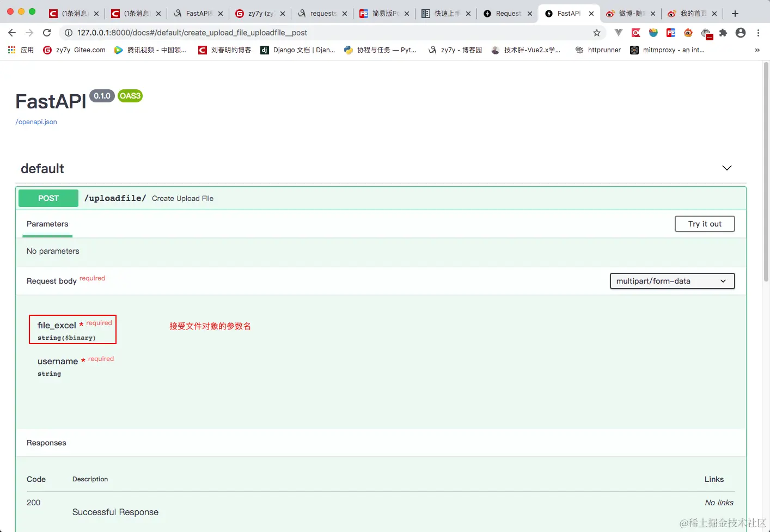This screenshot has height=532, width=770.
Task: Click the Parameters tab heading
Action: 47,224
